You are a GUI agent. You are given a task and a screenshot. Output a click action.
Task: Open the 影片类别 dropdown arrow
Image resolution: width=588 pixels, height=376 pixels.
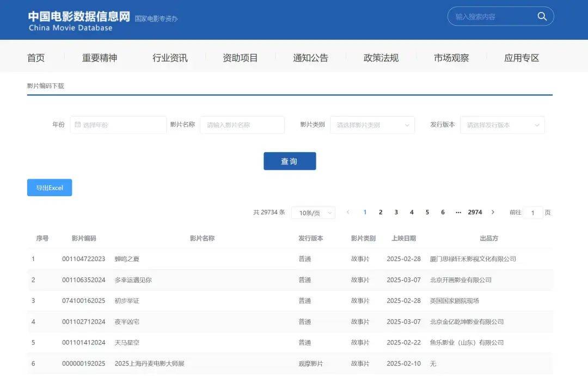(x=407, y=125)
